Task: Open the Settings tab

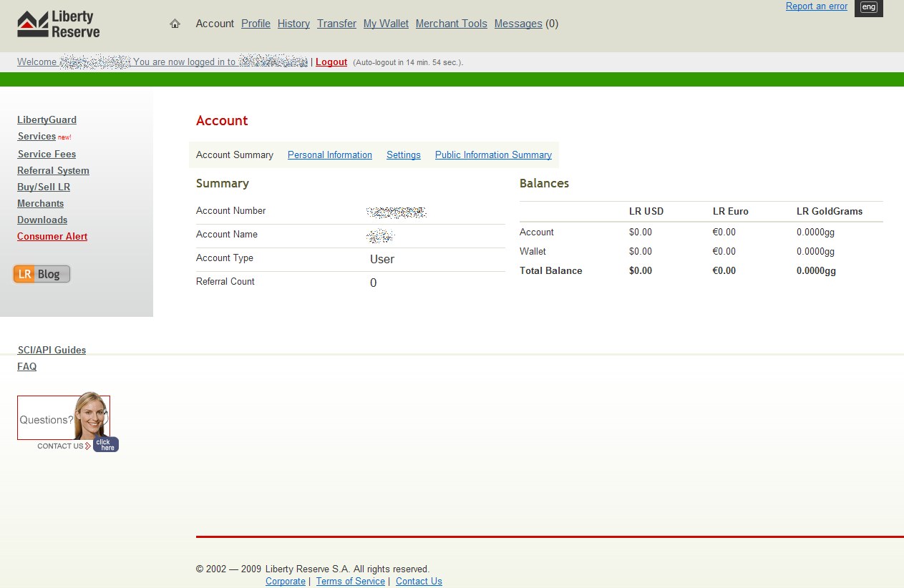Action: (404, 155)
